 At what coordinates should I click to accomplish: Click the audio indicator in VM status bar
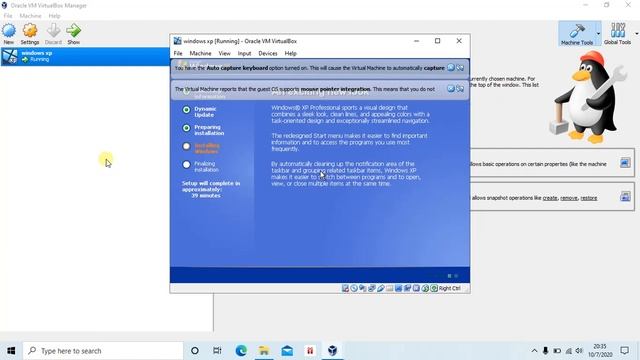click(363, 288)
